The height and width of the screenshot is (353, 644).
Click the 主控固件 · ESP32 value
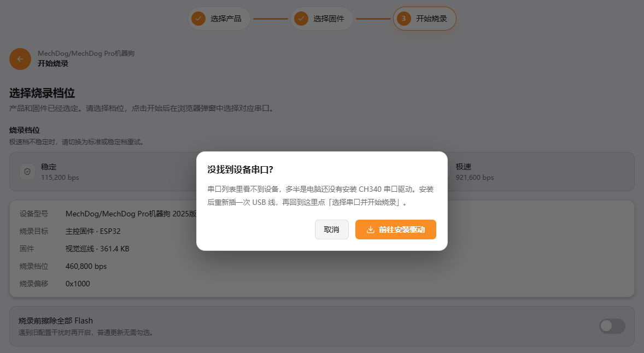[93, 231]
